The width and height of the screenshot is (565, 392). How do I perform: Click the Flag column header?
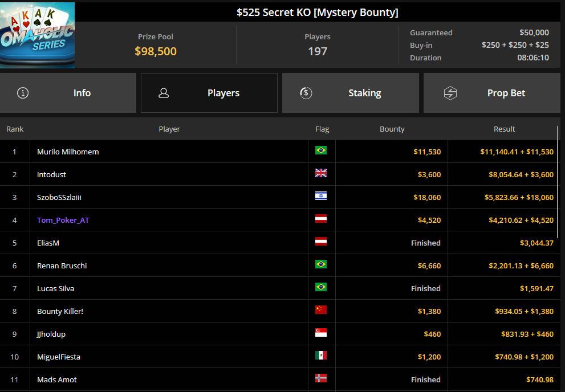point(322,129)
